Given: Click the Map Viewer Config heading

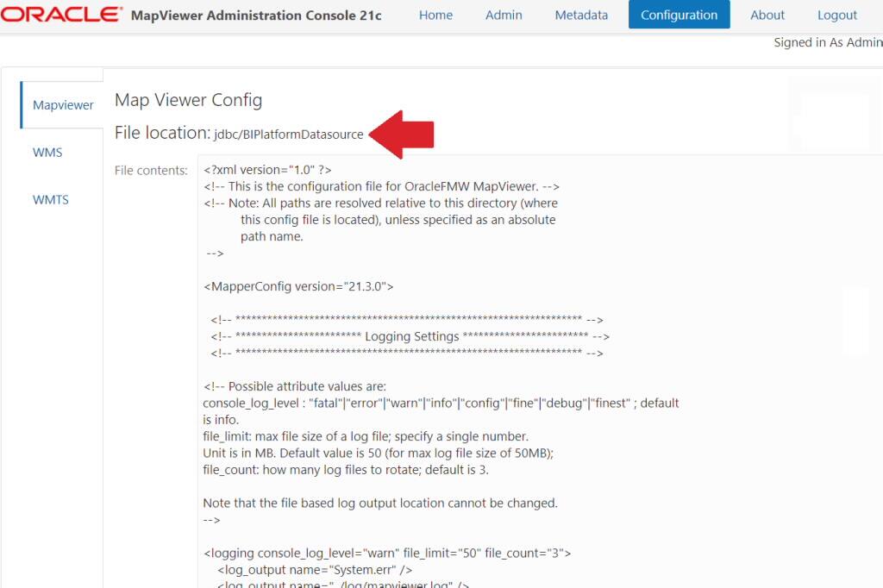Looking at the screenshot, I should tap(188, 100).
